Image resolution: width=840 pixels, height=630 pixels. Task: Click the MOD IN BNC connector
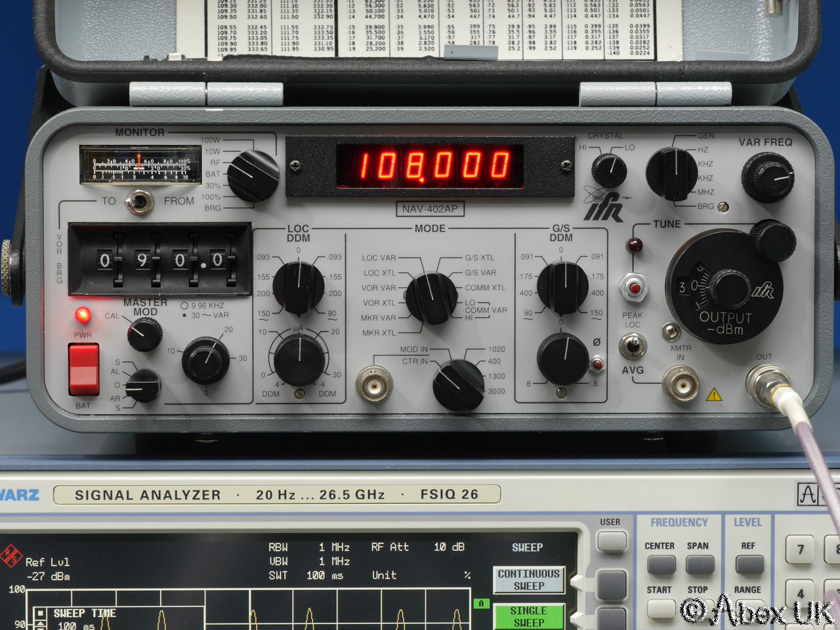(373, 385)
